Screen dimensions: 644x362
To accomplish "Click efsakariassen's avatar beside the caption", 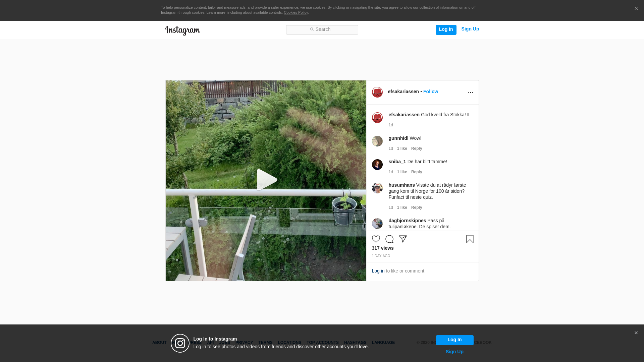I will [x=377, y=118].
